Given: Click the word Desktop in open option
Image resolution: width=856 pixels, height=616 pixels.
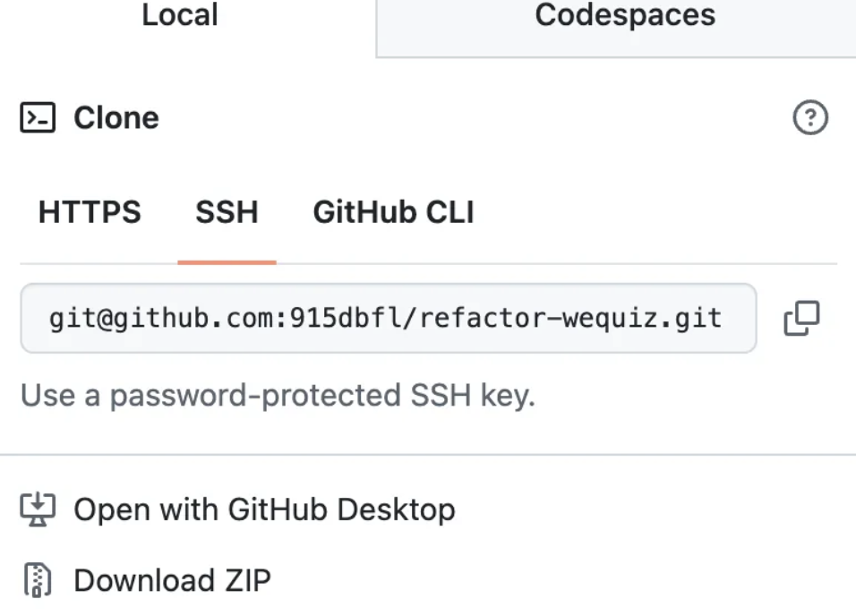Looking at the screenshot, I should pyautogui.click(x=396, y=509).
